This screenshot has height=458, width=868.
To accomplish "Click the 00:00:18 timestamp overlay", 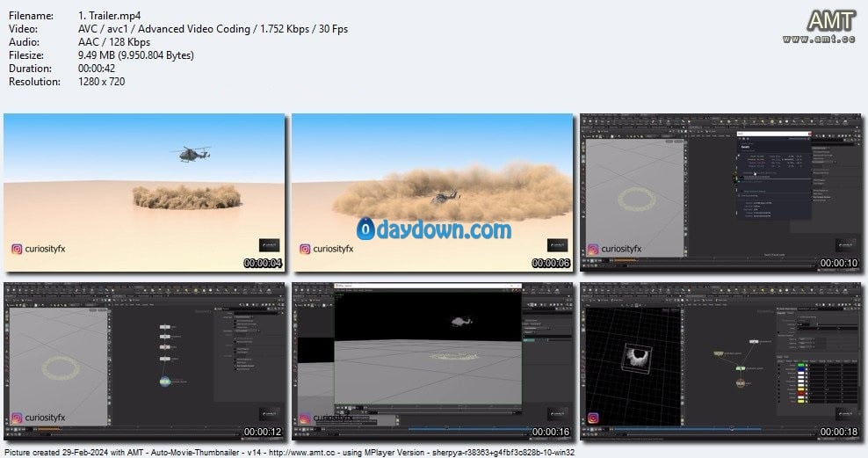I will click(839, 432).
